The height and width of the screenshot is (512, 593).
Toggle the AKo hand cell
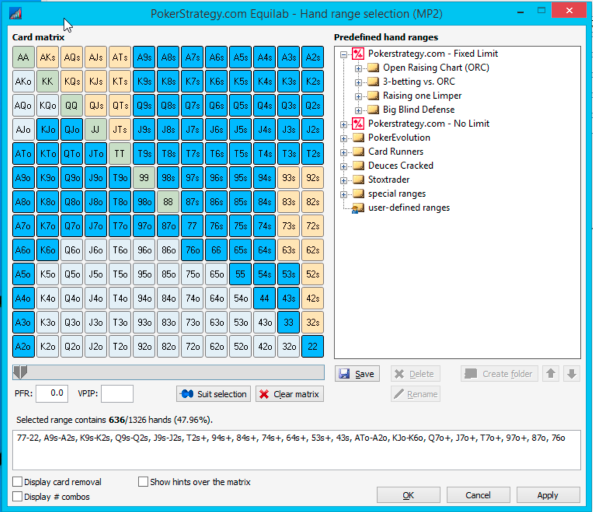pos(23,81)
